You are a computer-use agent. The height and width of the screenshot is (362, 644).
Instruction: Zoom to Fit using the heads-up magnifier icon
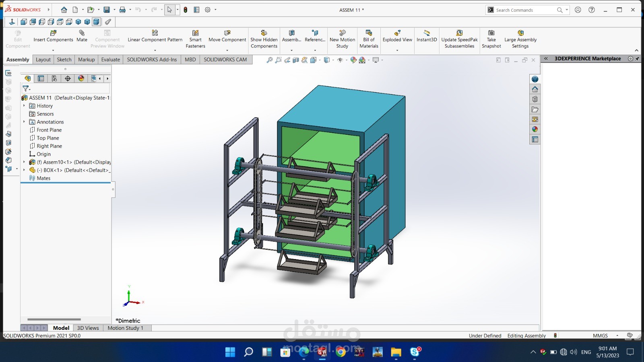coord(270,60)
